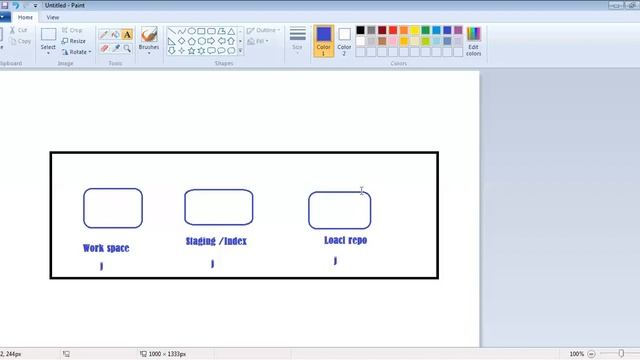The image size is (640, 360).
Task: Adjust the zoom slider handle in status bar
Action: pyautogui.click(x=621, y=353)
